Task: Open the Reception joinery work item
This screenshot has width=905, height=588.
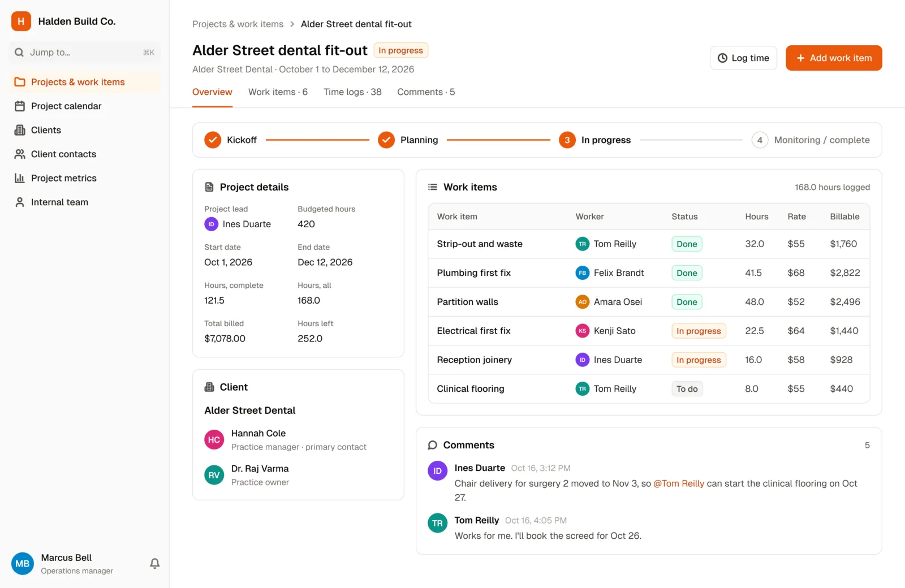Action: click(649, 360)
